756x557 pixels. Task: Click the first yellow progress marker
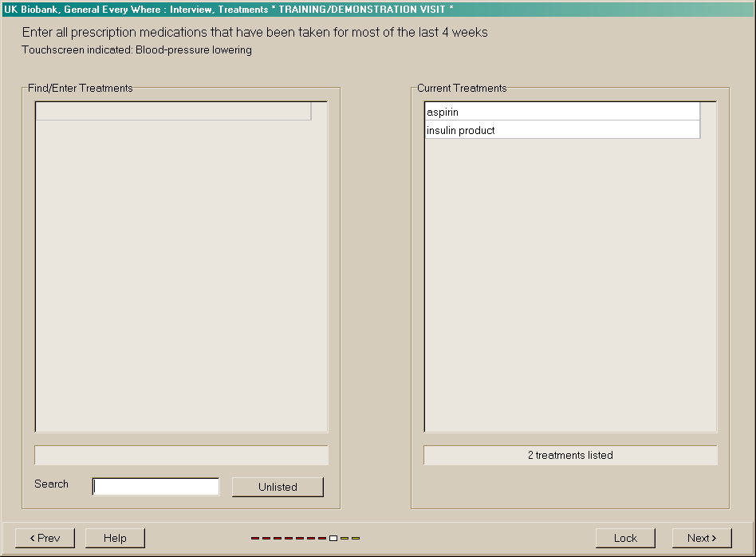pos(345,539)
